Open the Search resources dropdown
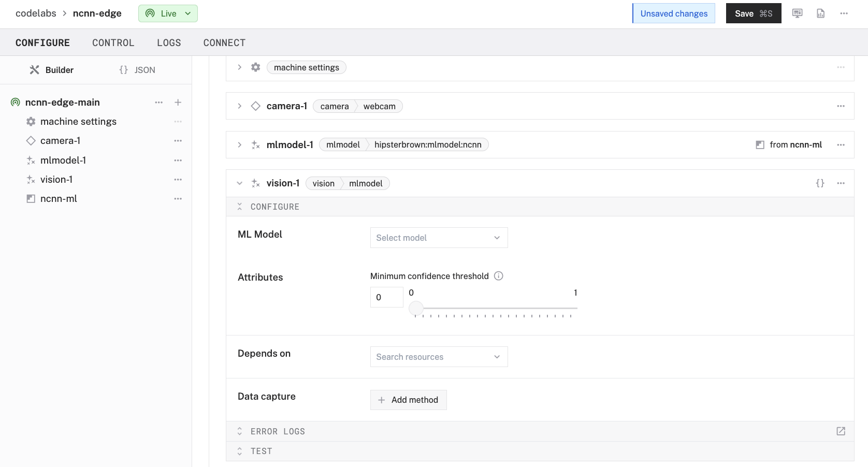This screenshot has width=868, height=467. 439,357
